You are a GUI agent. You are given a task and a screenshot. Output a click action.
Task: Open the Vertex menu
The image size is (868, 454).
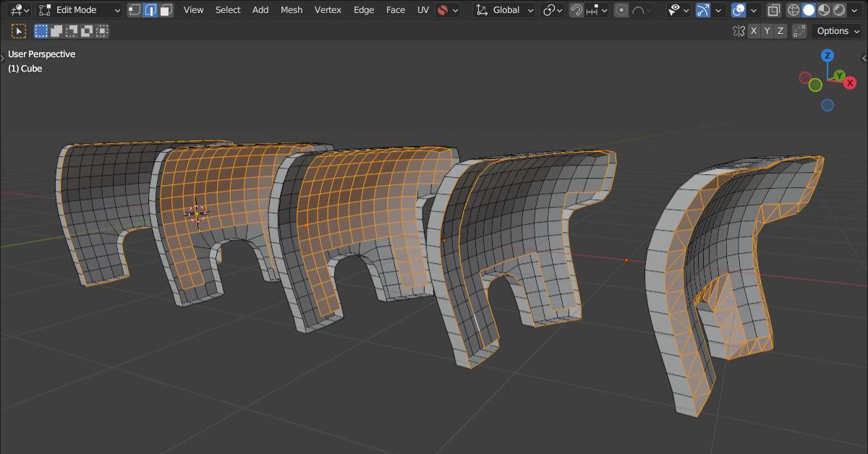328,9
